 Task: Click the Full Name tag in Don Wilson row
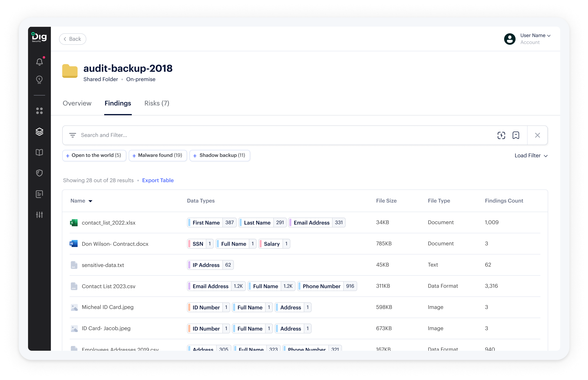click(x=236, y=244)
